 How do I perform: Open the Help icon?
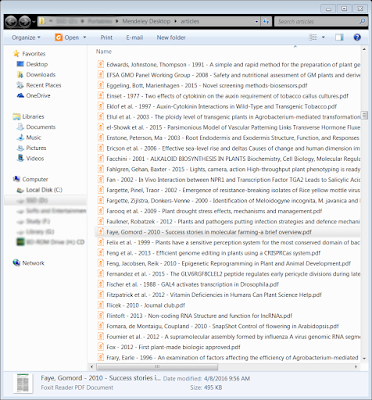(357, 37)
